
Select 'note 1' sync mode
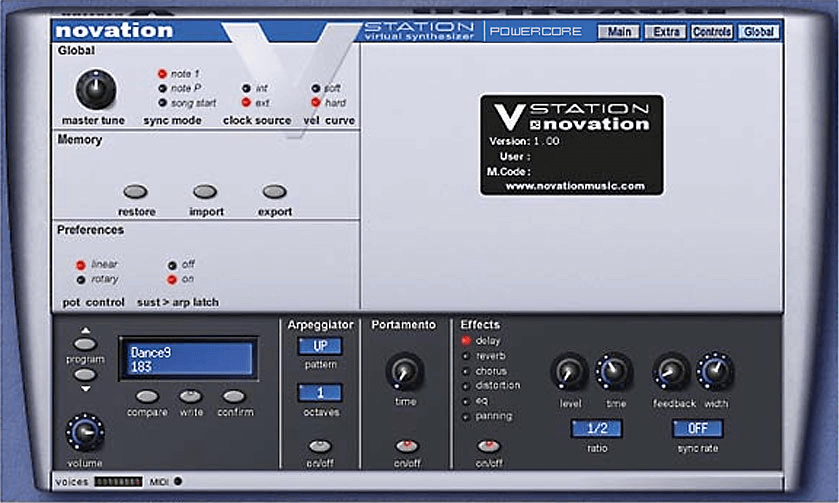point(162,73)
